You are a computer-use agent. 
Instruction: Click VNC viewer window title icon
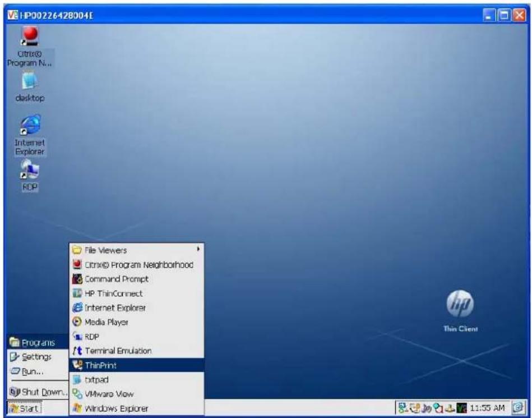[x=13, y=15]
